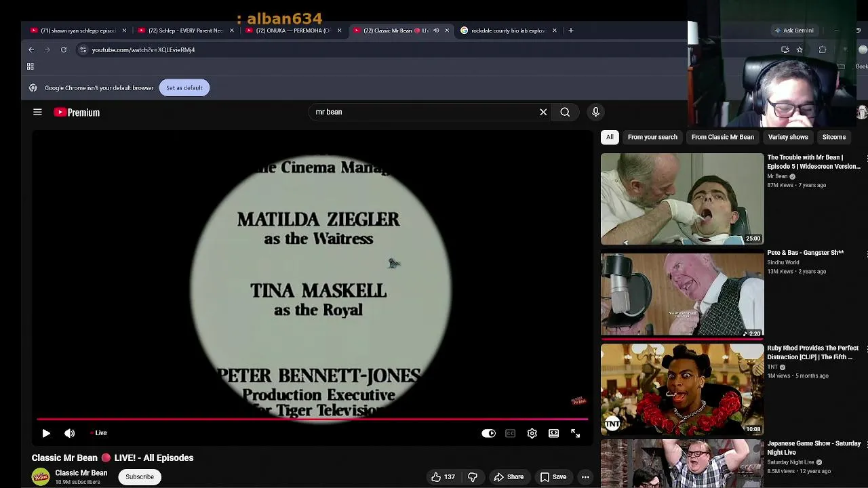Clear the 'mr bean' search text
The height and width of the screenshot is (488, 868).
point(543,112)
